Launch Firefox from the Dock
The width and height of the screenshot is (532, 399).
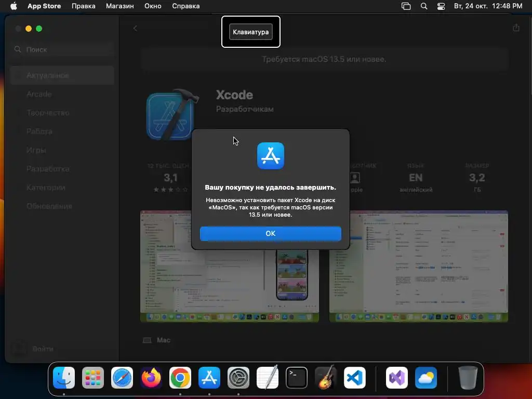[151, 378]
